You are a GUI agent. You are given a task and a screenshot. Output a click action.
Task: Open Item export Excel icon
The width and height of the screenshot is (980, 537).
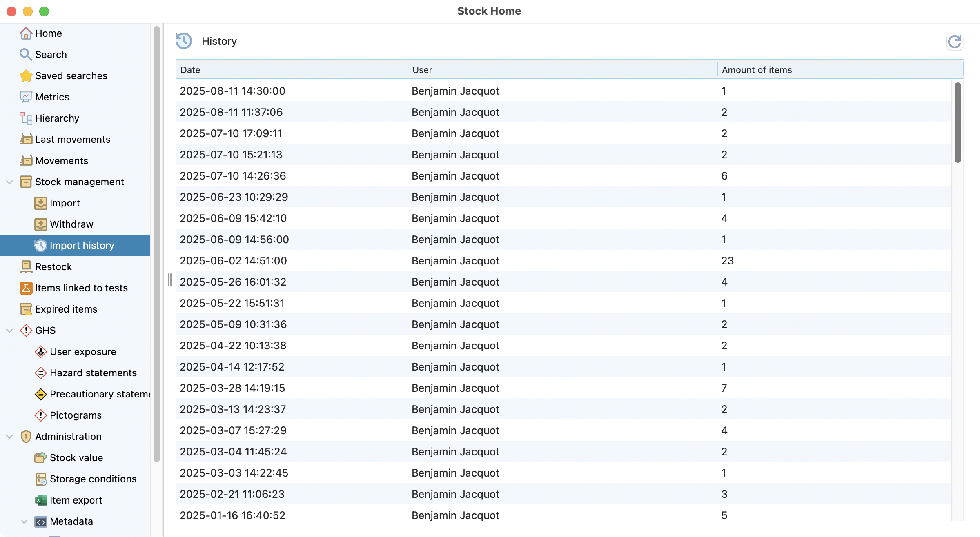tap(40, 500)
